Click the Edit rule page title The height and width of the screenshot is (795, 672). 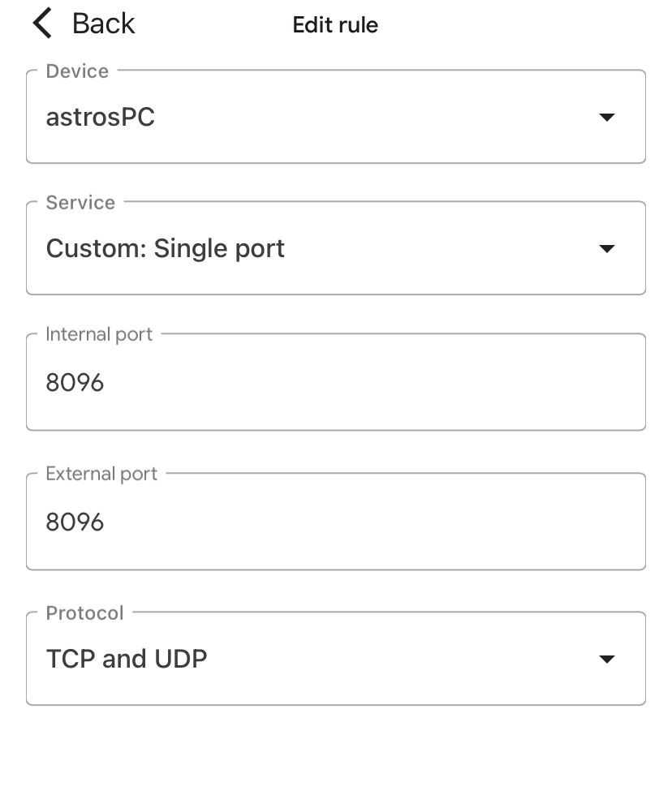tap(335, 24)
